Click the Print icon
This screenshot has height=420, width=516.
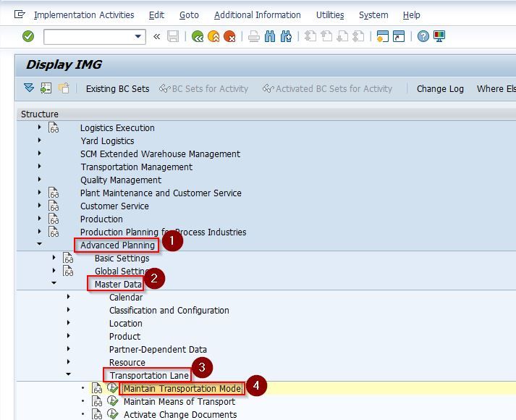click(254, 36)
